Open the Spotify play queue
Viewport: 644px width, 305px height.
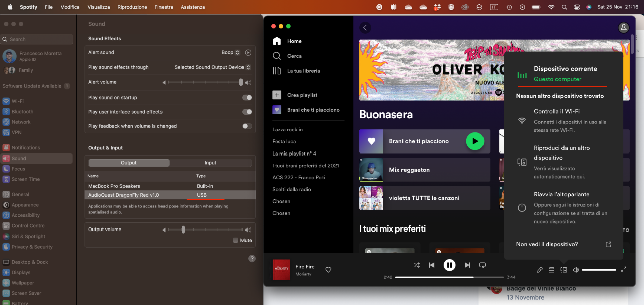[x=552, y=270]
